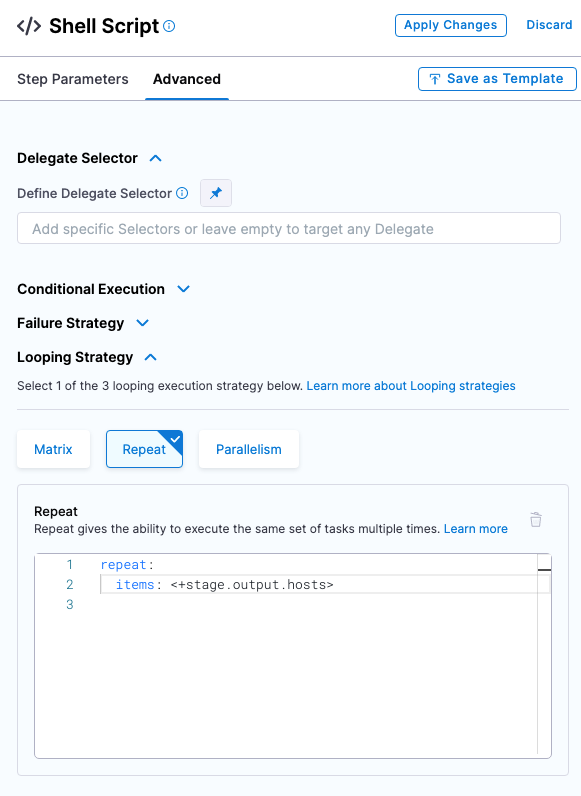Click the YAML editor scrollbar marker
581x796 pixels.
pos(544,570)
